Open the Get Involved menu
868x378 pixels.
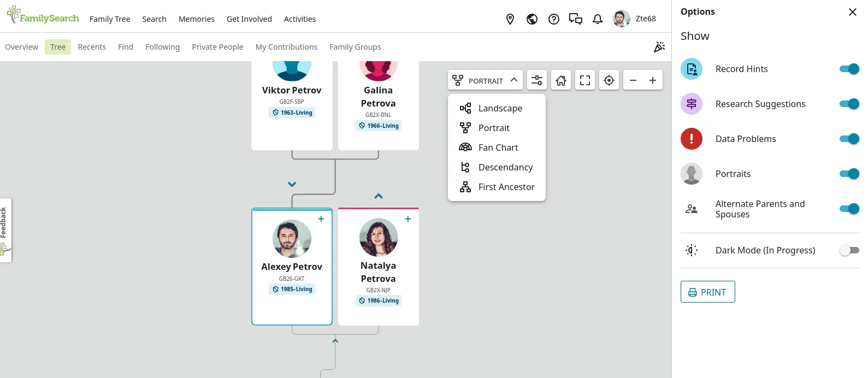point(249,19)
